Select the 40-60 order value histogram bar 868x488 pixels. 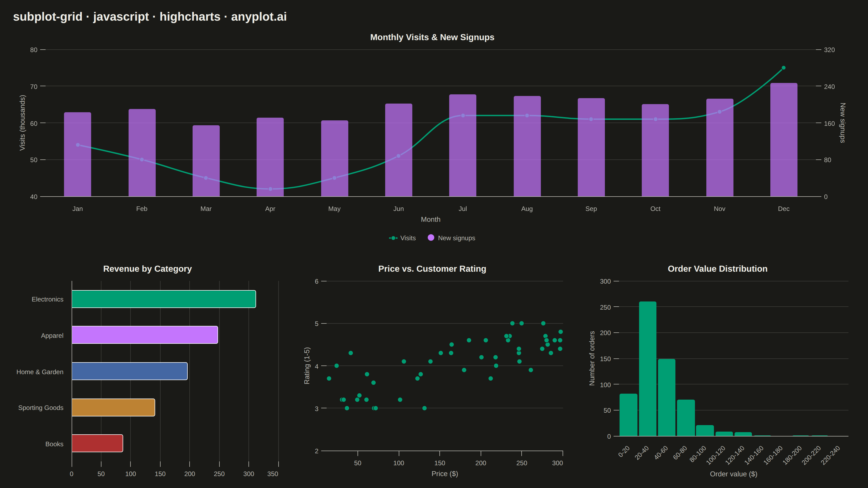tap(667, 397)
